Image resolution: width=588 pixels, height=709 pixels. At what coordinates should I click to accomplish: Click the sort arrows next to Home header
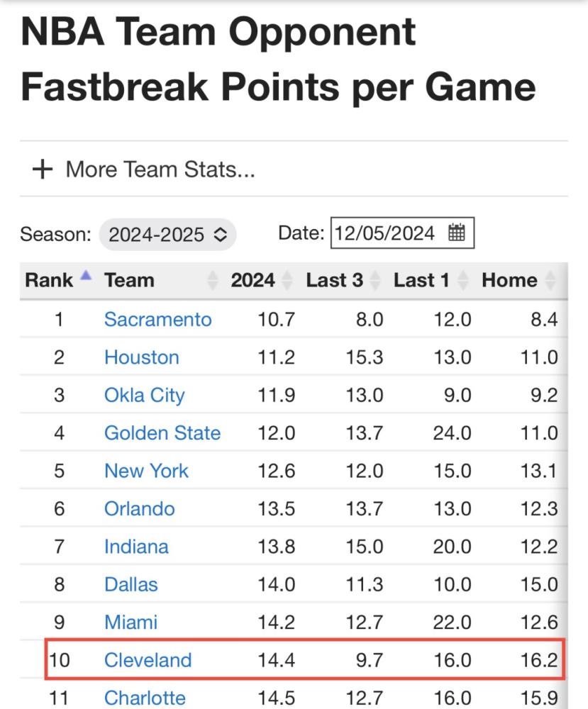(x=550, y=280)
